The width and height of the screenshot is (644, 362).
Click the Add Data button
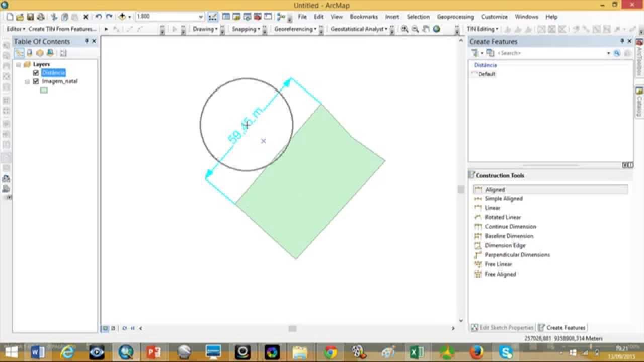(122, 17)
